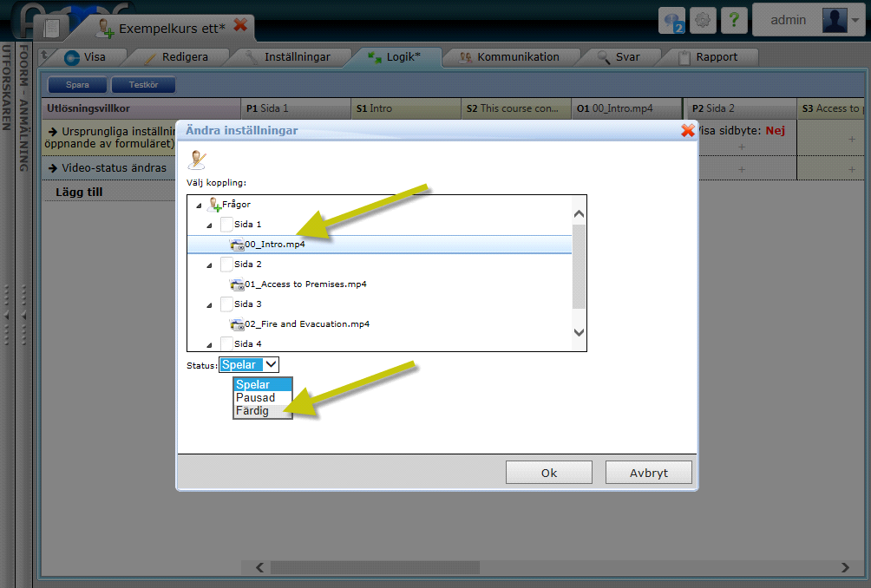Click the admin user avatar icon
The width and height of the screenshot is (871, 588).
point(835,20)
